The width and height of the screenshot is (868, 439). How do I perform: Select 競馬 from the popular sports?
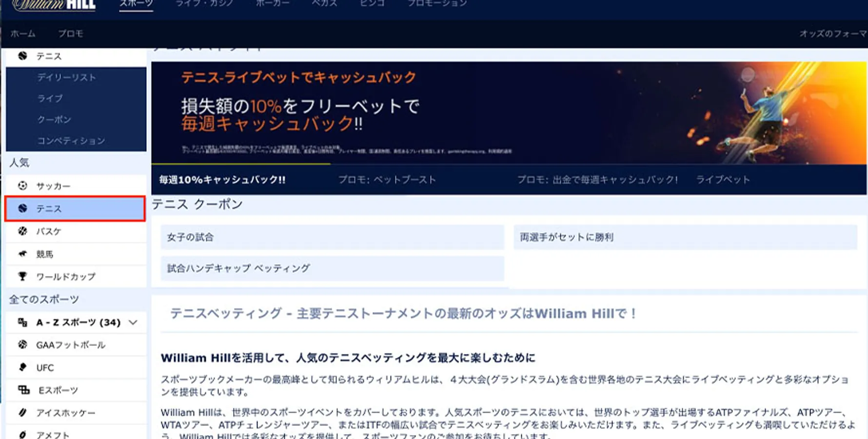(76, 254)
